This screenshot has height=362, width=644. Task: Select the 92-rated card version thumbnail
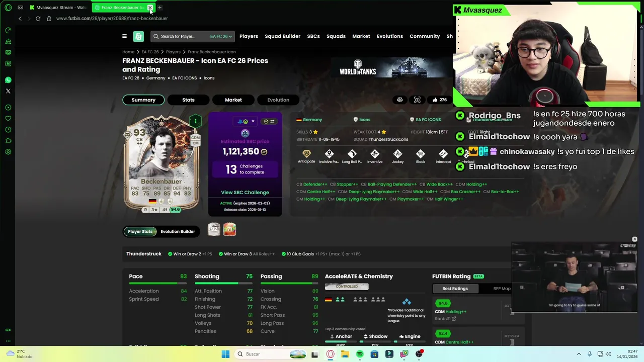click(x=214, y=230)
